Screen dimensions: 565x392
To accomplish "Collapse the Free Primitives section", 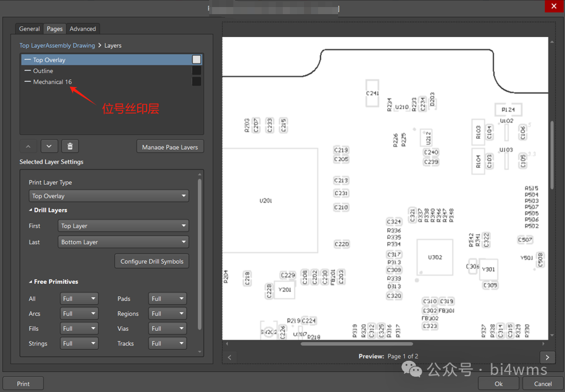I will (x=31, y=282).
